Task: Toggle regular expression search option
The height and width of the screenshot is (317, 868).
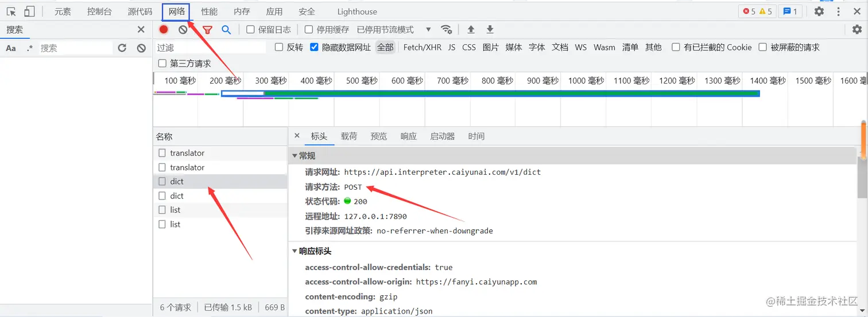Action: click(30, 48)
